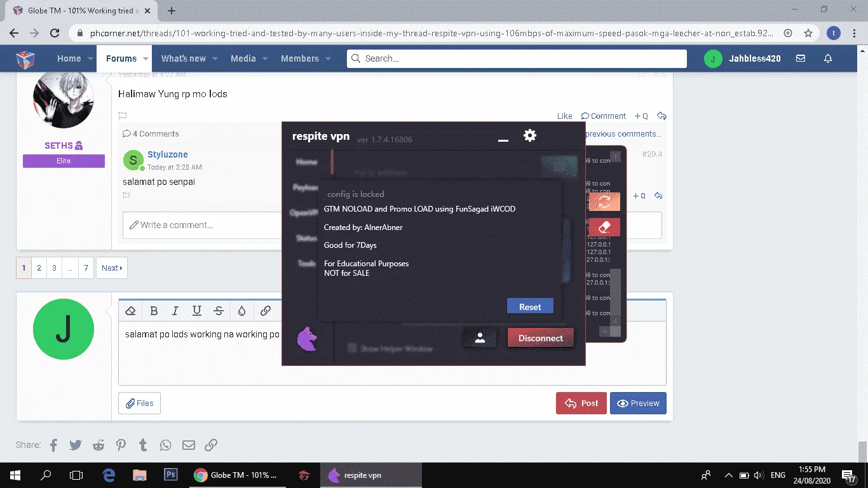
Task: Insert a link using the editor toolbar
Action: click(x=266, y=311)
